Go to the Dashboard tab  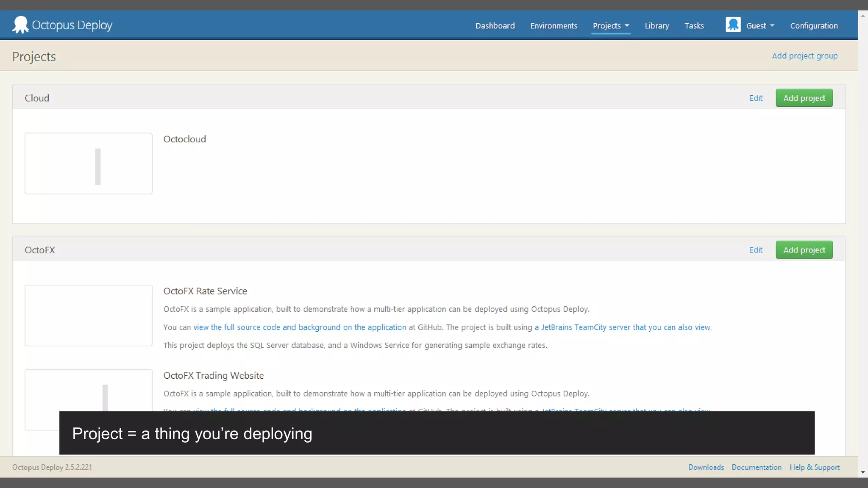pos(495,26)
